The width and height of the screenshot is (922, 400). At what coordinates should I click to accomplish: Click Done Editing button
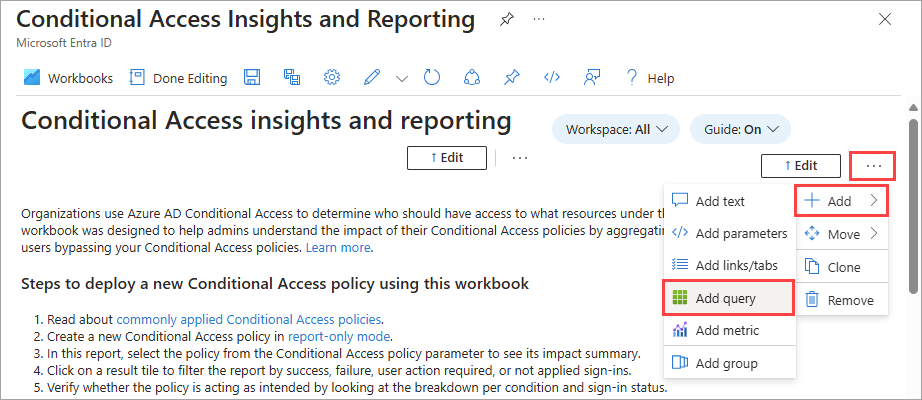pyautogui.click(x=179, y=77)
